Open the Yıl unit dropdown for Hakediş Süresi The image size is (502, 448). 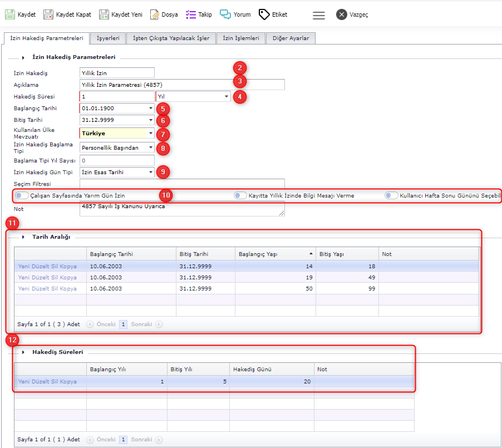227,96
